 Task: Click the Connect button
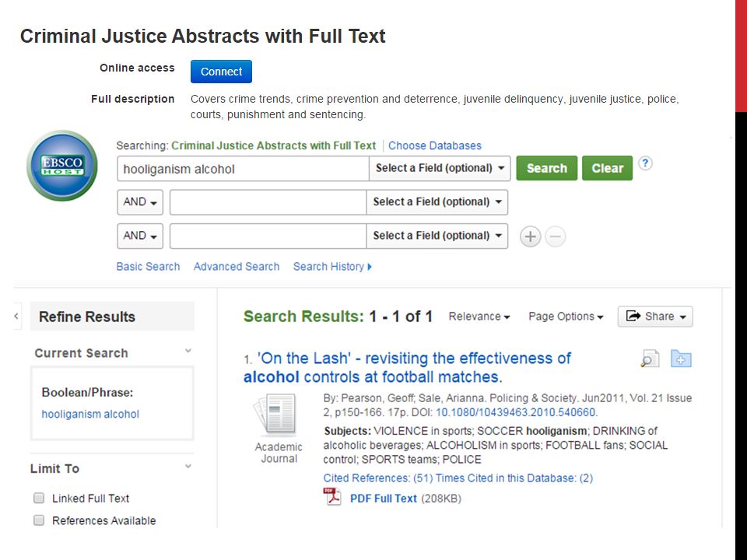221,72
